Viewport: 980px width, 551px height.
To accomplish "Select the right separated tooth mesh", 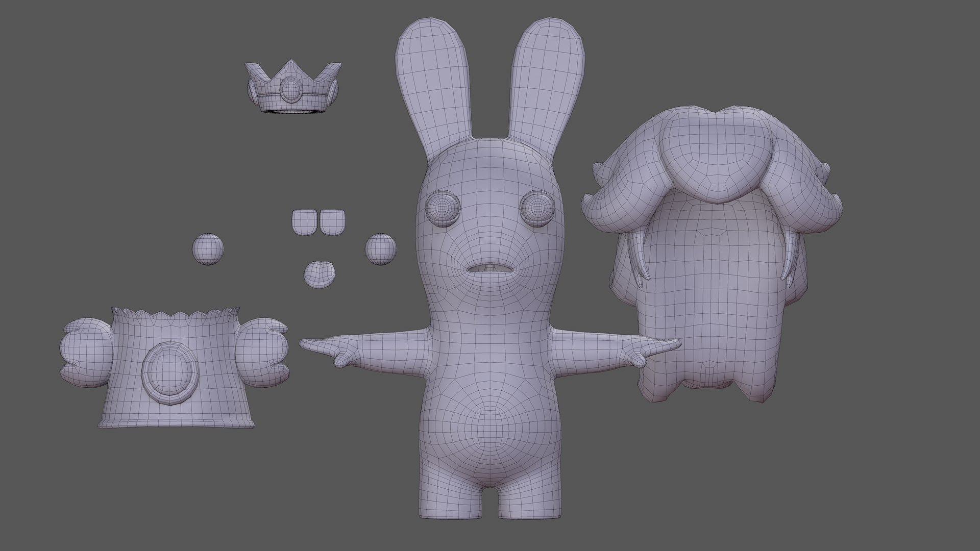I will pyautogui.click(x=332, y=221).
